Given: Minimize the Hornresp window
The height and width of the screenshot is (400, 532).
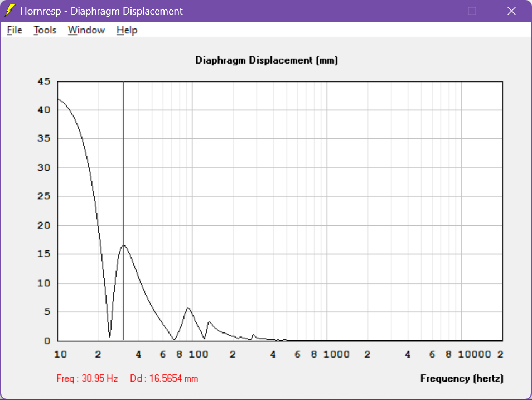Looking at the screenshot, I should 433,11.
